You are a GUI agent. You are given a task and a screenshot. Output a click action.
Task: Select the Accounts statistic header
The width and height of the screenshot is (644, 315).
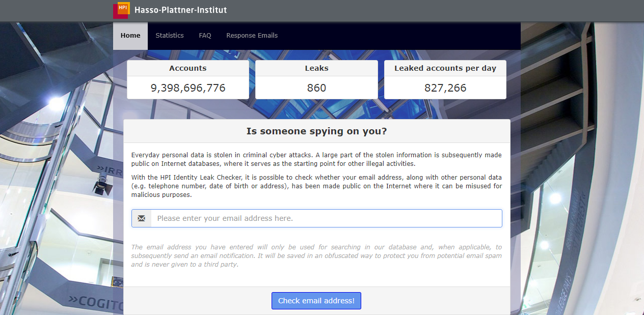(x=188, y=68)
